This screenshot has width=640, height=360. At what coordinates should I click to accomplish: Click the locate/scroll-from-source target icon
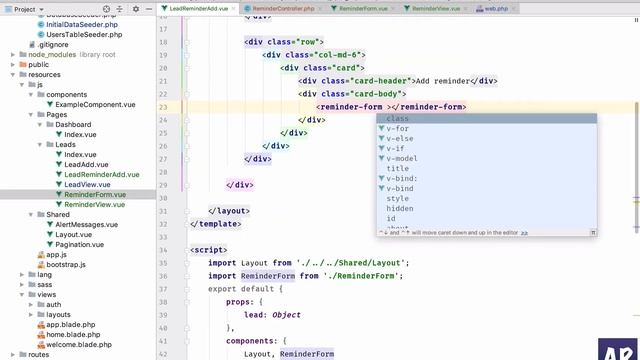(106, 9)
